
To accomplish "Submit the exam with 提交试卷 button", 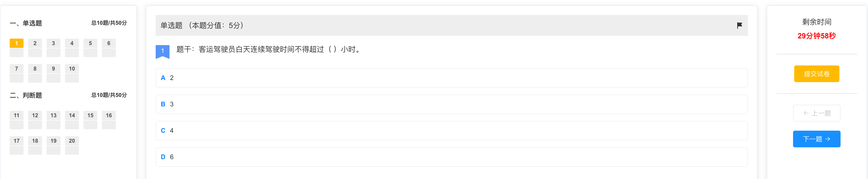I will pos(816,74).
